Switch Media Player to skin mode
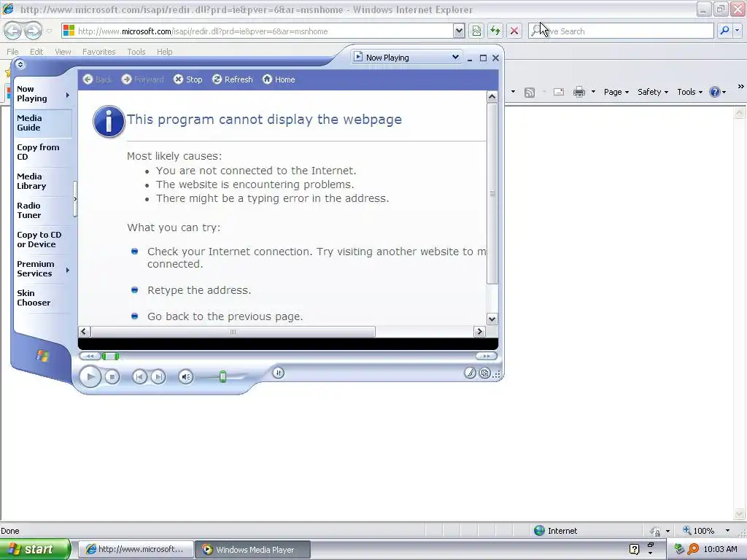This screenshot has height=560, width=747. [484, 373]
